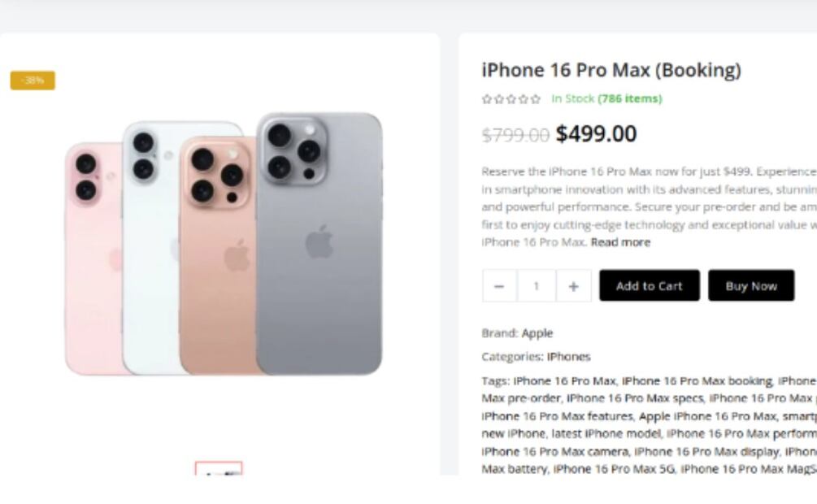Select the product thumbnail below the image

click(219, 468)
